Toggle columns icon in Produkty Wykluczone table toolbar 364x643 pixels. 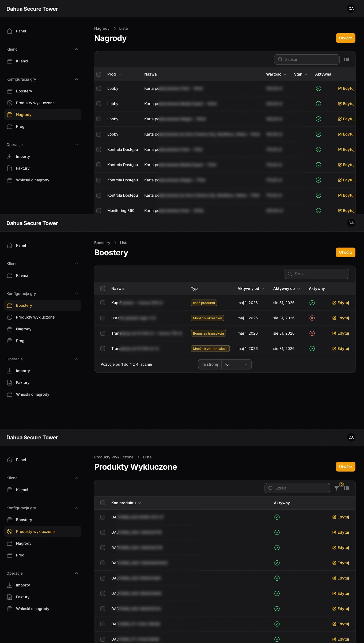(x=346, y=488)
